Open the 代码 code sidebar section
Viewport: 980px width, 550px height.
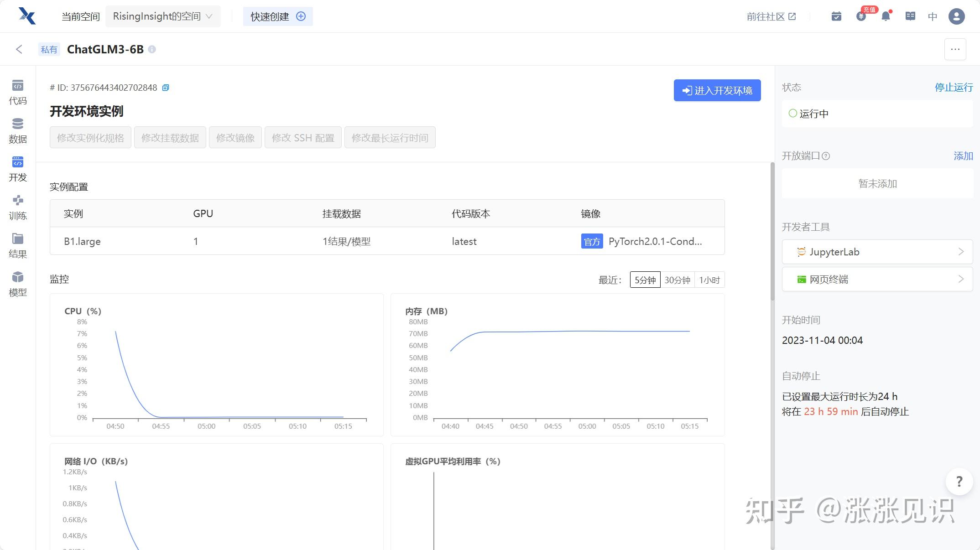tap(18, 93)
